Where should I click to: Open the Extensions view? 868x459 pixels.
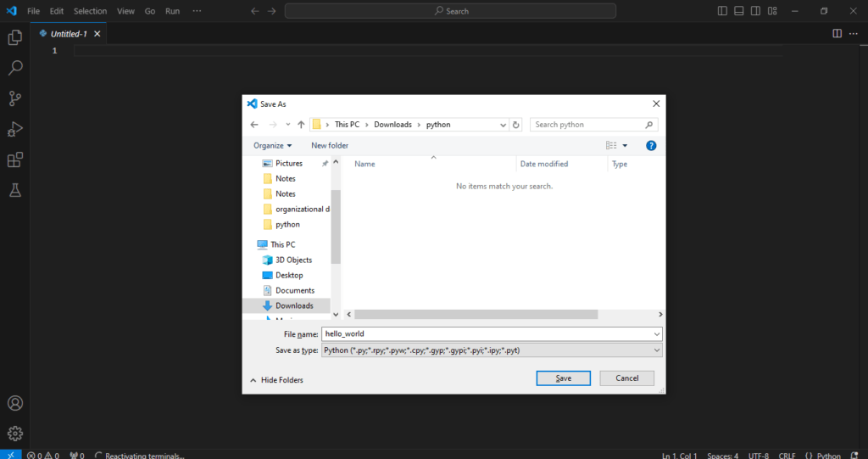click(15, 160)
